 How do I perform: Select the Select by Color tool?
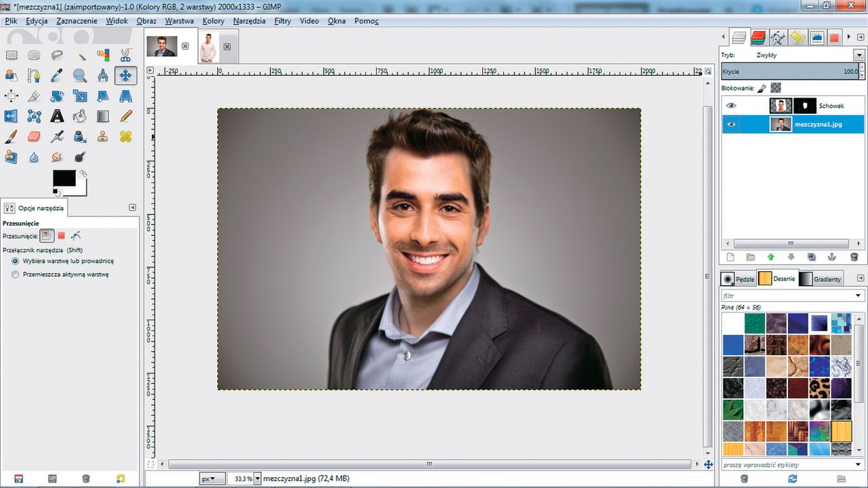[102, 55]
